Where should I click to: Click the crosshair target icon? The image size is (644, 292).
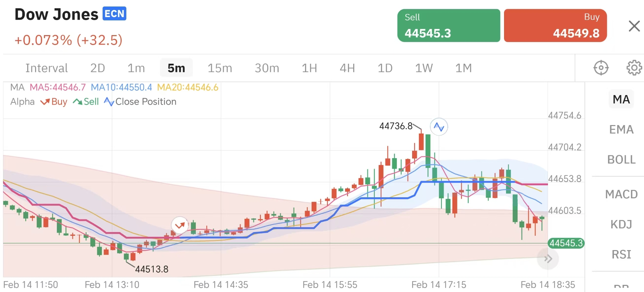point(601,68)
